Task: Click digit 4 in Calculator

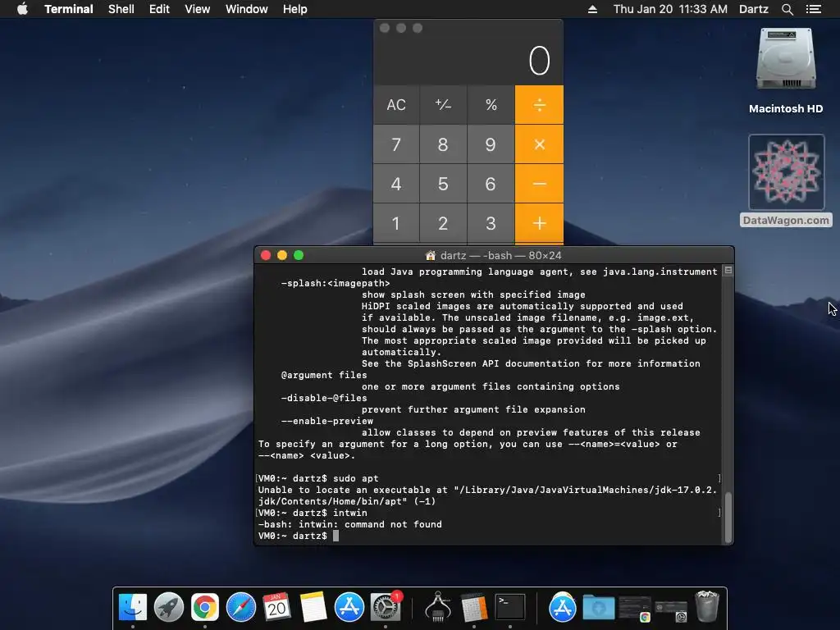Action: (396, 184)
